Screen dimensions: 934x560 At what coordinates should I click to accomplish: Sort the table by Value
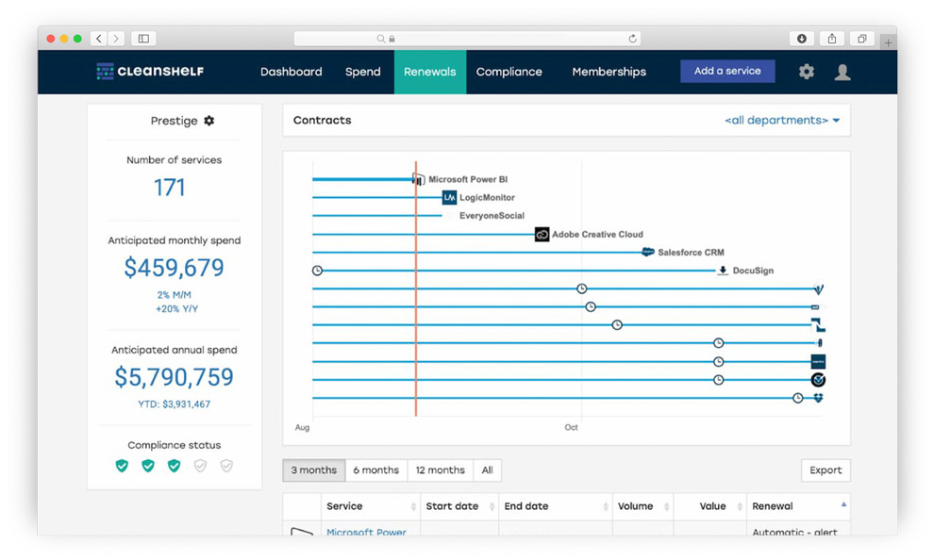(x=710, y=506)
